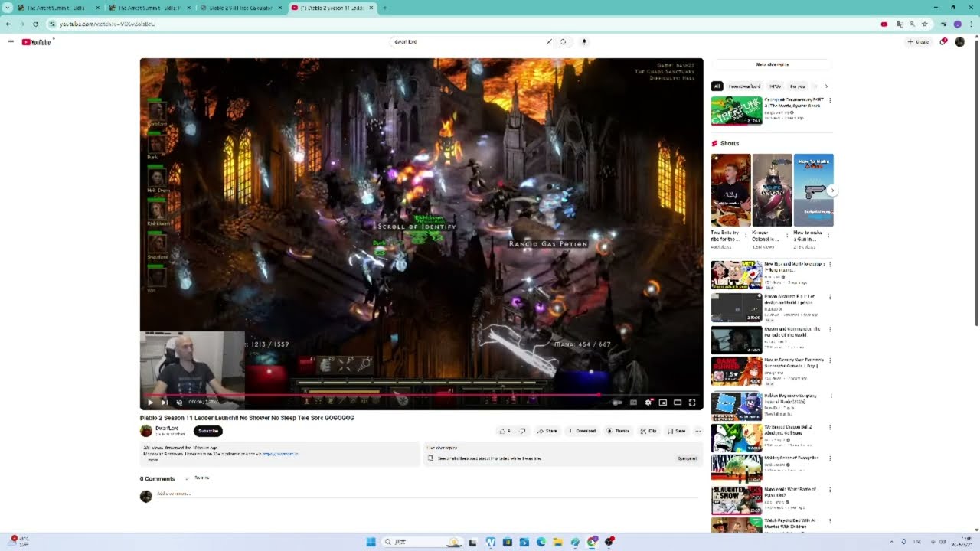This screenshot has width=980, height=551.
Task: Go to YouTube home via logo
Action: click(x=36, y=42)
